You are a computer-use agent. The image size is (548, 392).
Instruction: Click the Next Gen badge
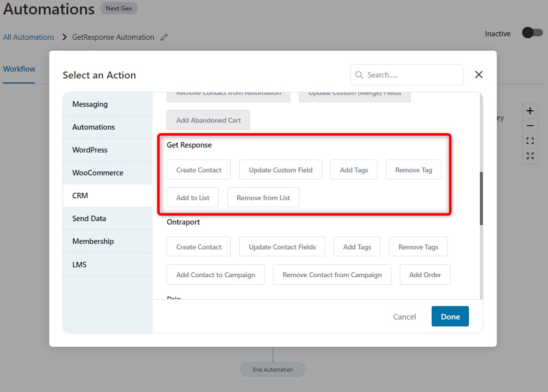point(119,8)
